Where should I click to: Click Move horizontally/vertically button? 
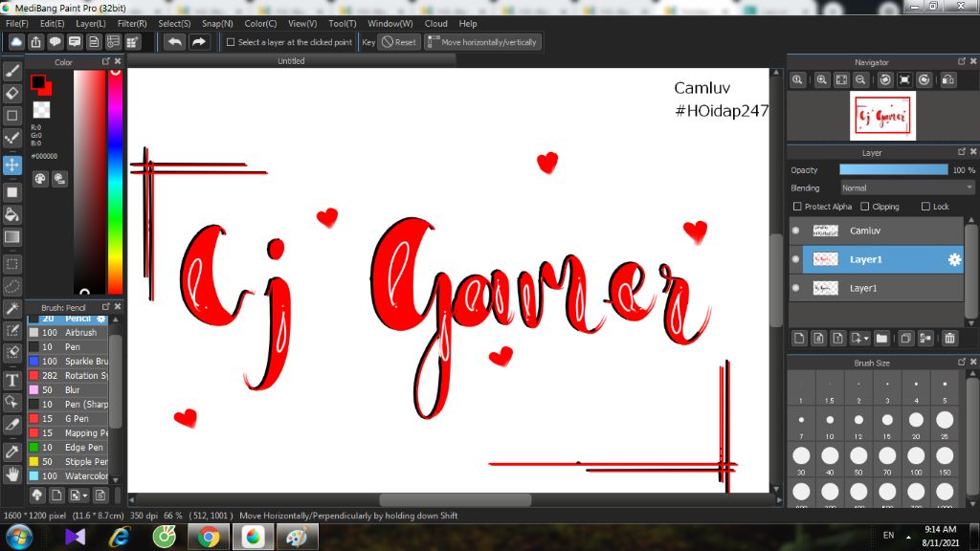[482, 42]
